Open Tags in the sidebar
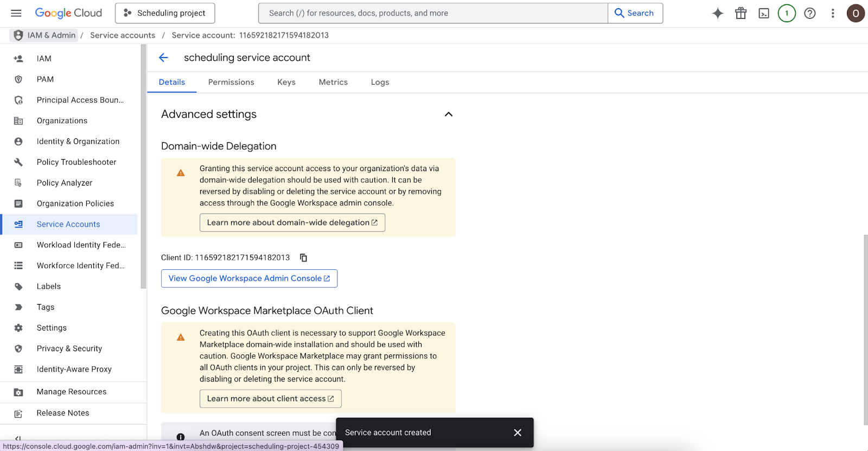 point(69,307)
